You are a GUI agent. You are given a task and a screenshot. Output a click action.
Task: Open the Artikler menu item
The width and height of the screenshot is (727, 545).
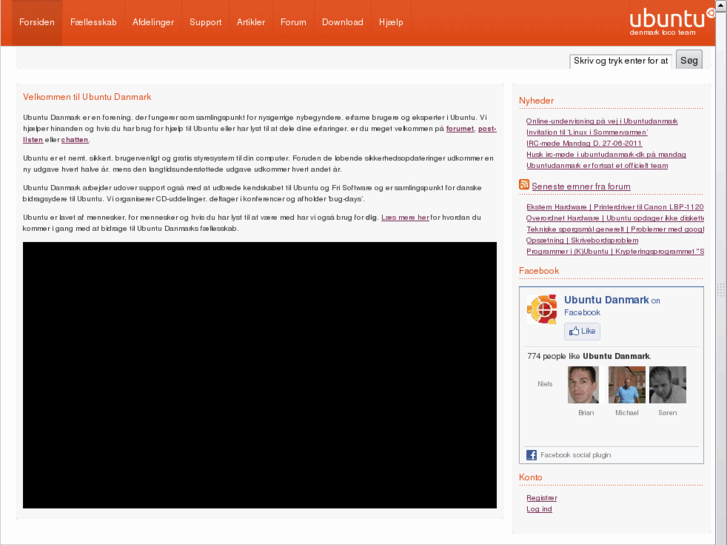(x=251, y=22)
